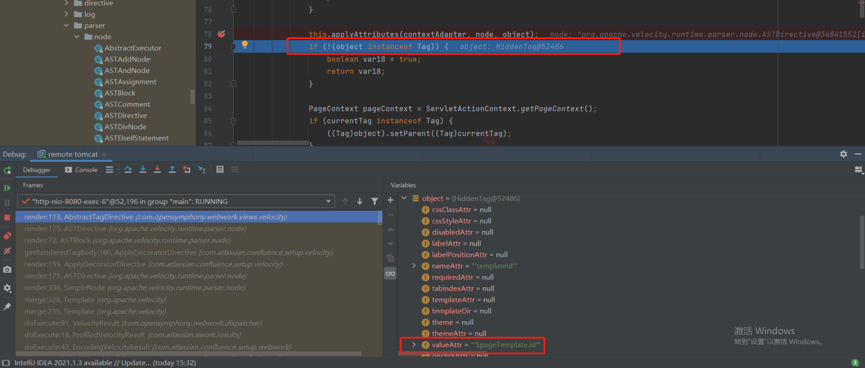Image resolution: width=865 pixels, height=368 pixels.
Task: Open the View Breakpoints icon
Action: (7, 236)
